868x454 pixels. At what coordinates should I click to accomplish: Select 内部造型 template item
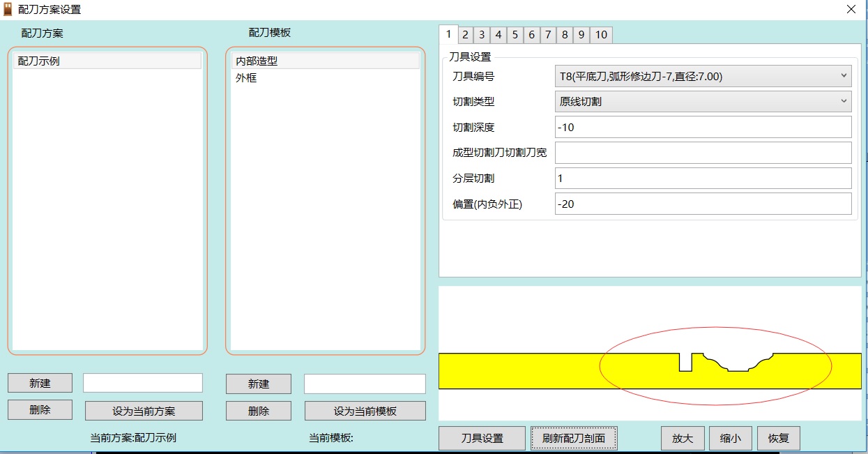(325, 61)
